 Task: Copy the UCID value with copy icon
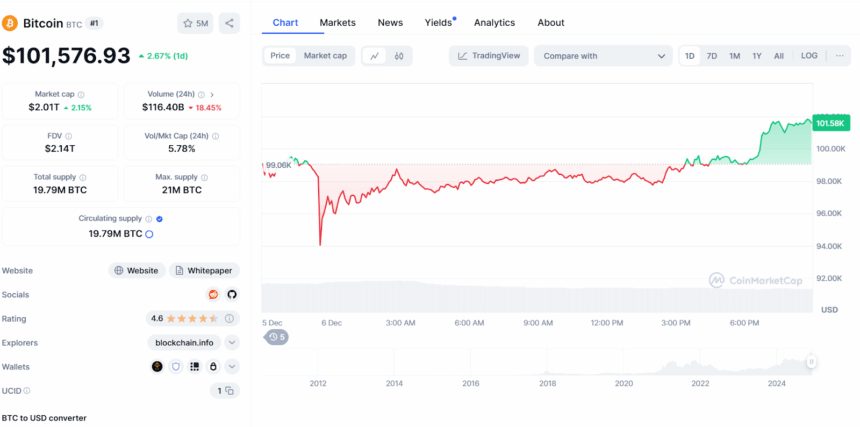pos(225,391)
